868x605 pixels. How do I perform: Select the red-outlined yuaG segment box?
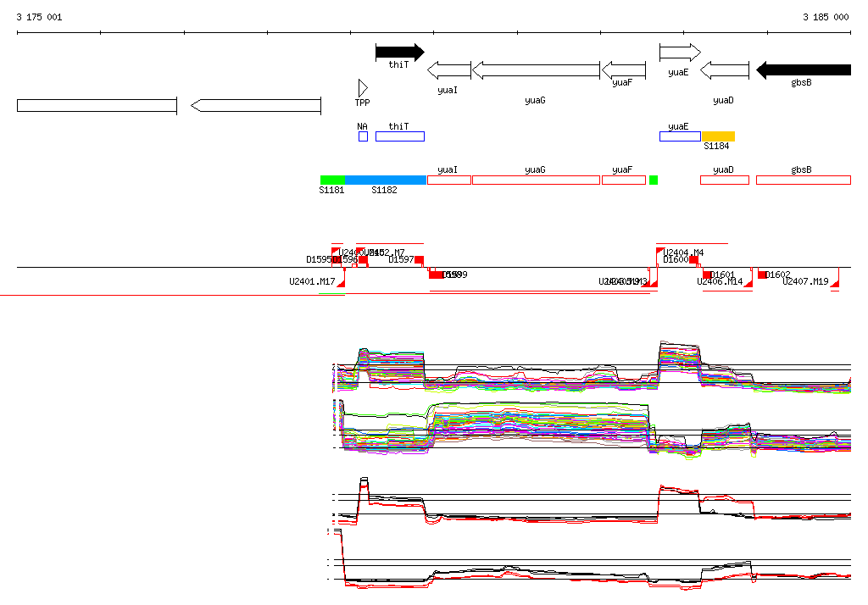click(536, 180)
